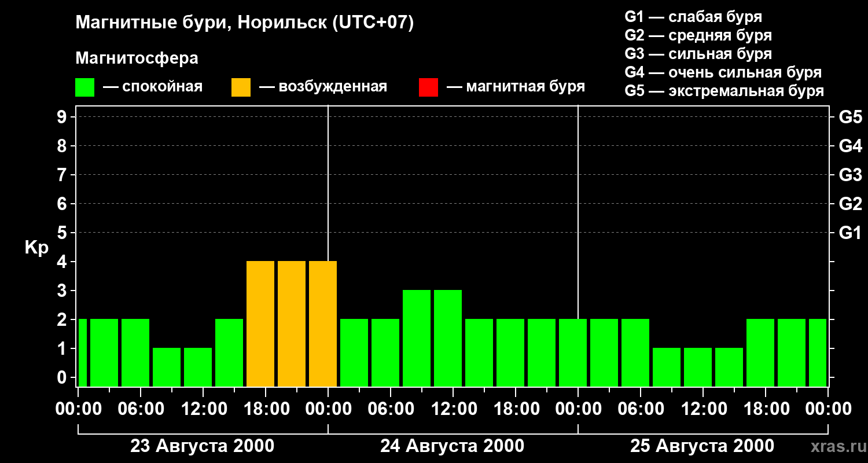
Task: Click the Kp axis value '4'
Action: click(x=63, y=262)
